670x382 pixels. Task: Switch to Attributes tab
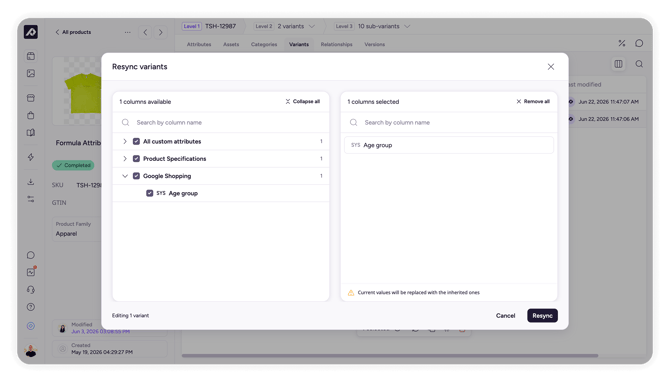[x=199, y=44]
